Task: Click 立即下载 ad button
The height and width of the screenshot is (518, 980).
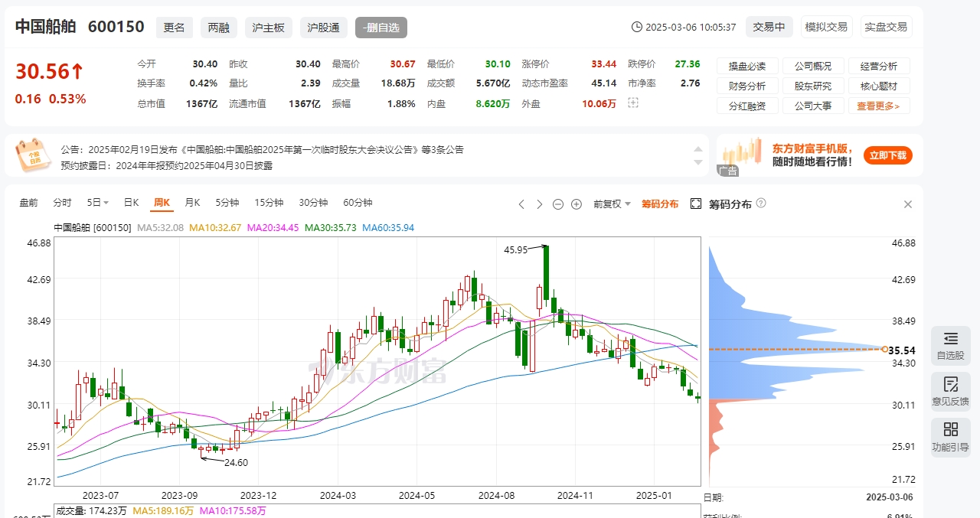Action: (888, 155)
